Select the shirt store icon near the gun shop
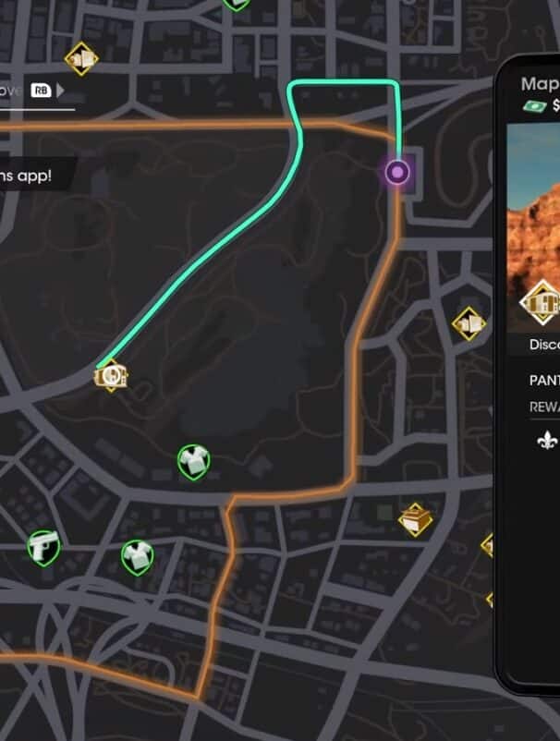The width and height of the screenshot is (560, 741). (x=137, y=558)
